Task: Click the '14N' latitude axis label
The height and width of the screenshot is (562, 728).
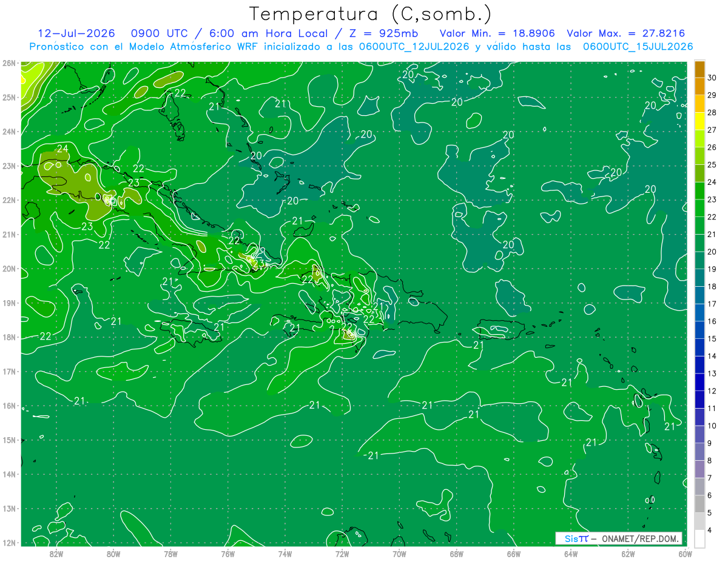Action: coord(8,474)
